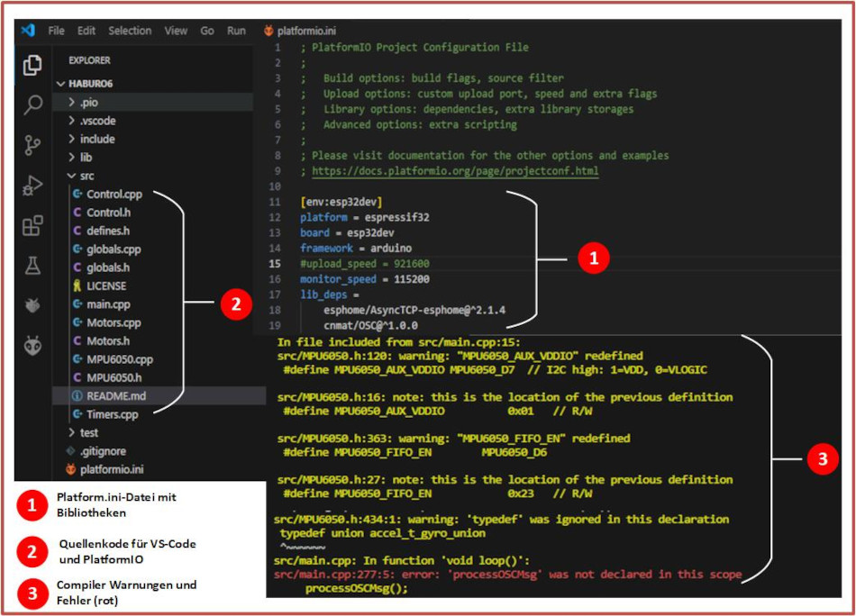Open the Extensions view
Viewport: 856px width, 616px height.
(x=32, y=225)
